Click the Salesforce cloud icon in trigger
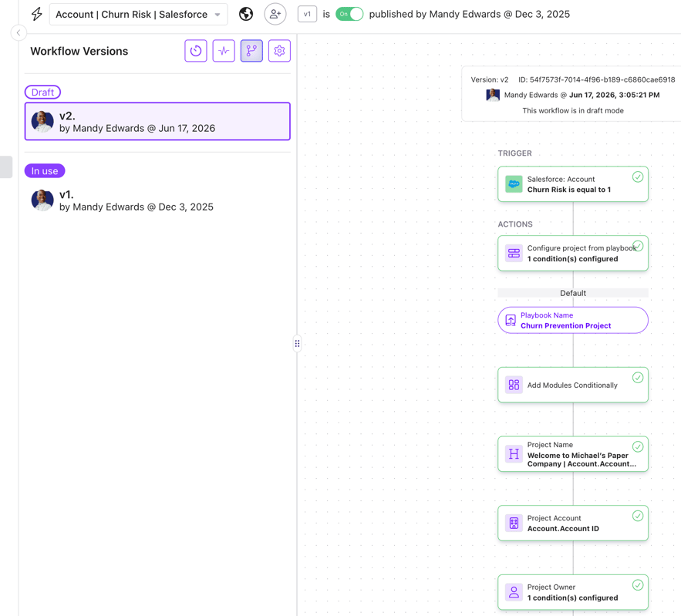The width and height of the screenshot is (681, 616). 514,184
